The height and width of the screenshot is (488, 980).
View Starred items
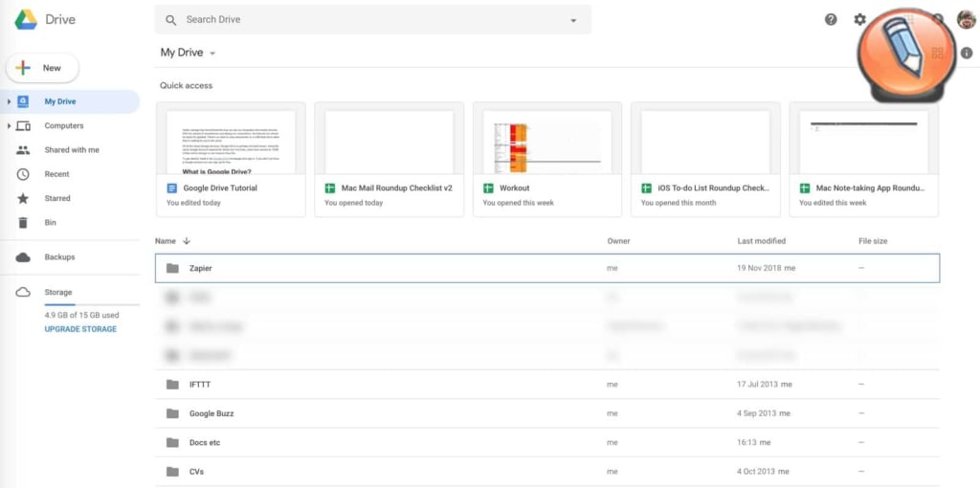[x=57, y=199]
